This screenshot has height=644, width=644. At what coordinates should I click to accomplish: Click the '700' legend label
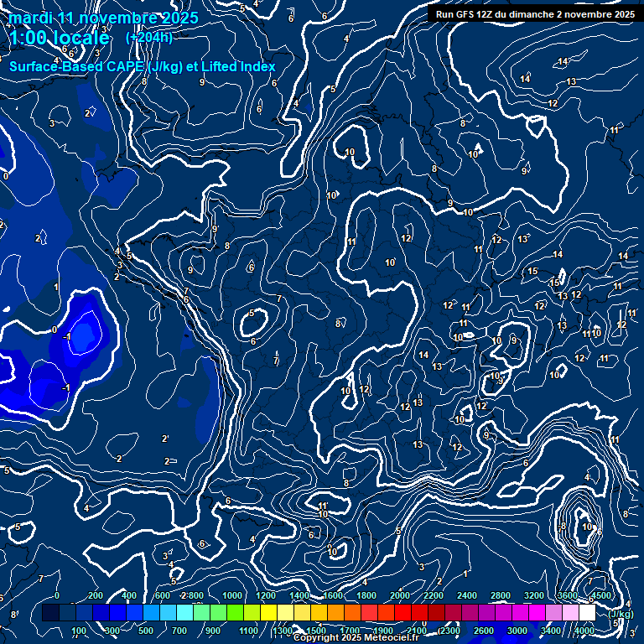coord(179,631)
